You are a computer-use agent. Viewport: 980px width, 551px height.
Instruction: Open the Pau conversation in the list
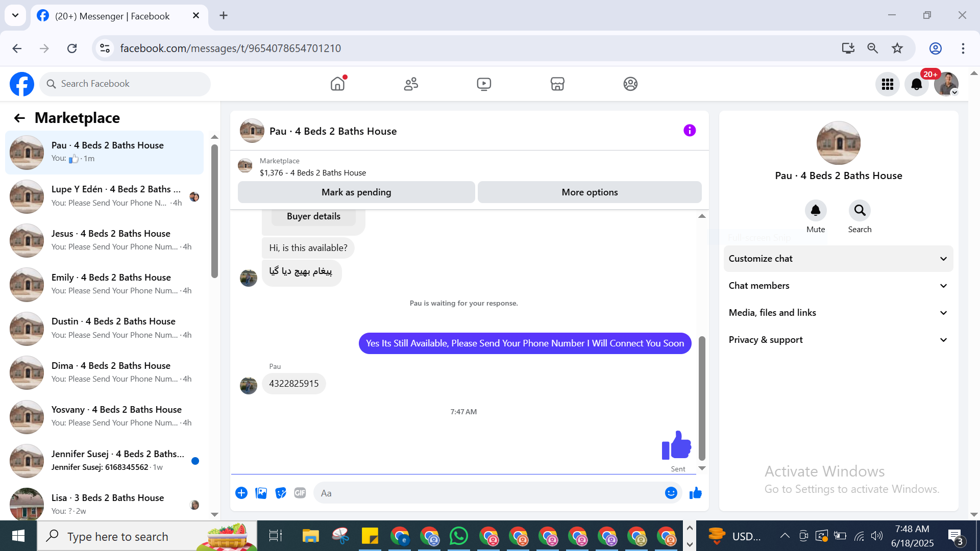pos(104,152)
